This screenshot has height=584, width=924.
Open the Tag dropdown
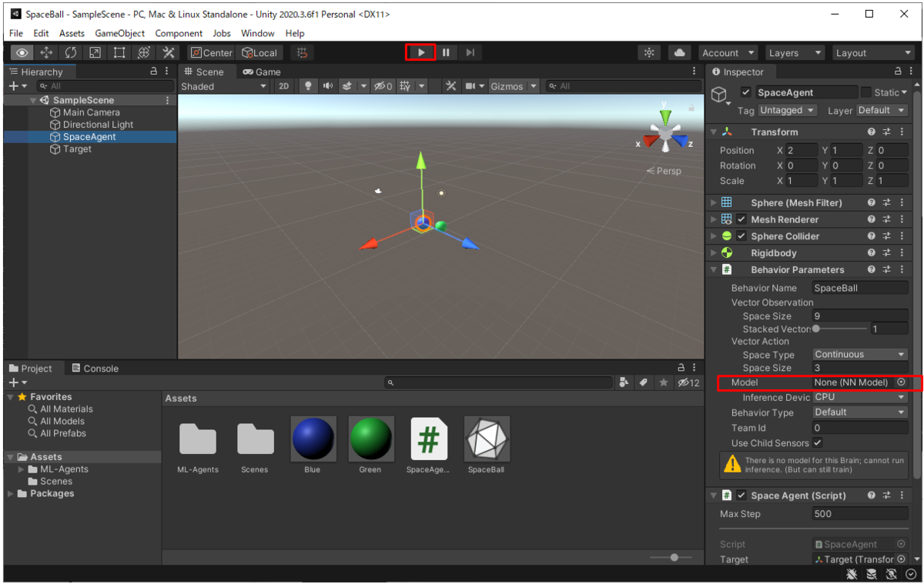787,110
